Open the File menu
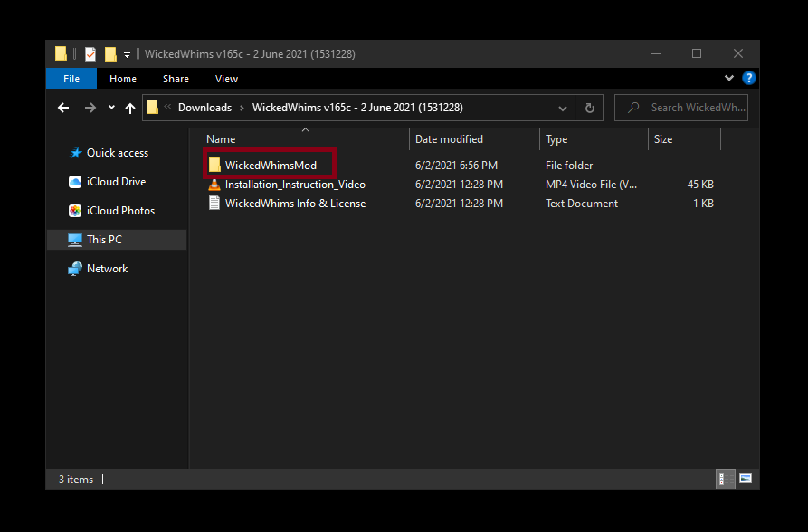 tap(71, 79)
